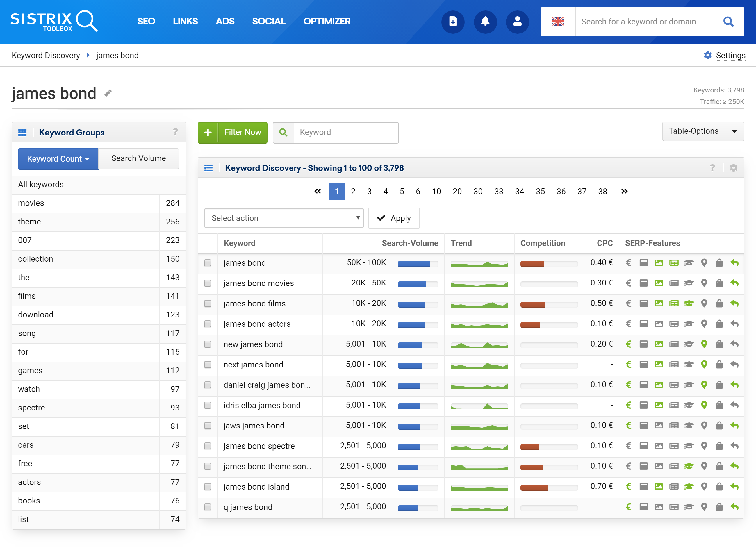Click the green search icon beside Keyword field
The width and height of the screenshot is (756, 550).
[x=283, y=132]
